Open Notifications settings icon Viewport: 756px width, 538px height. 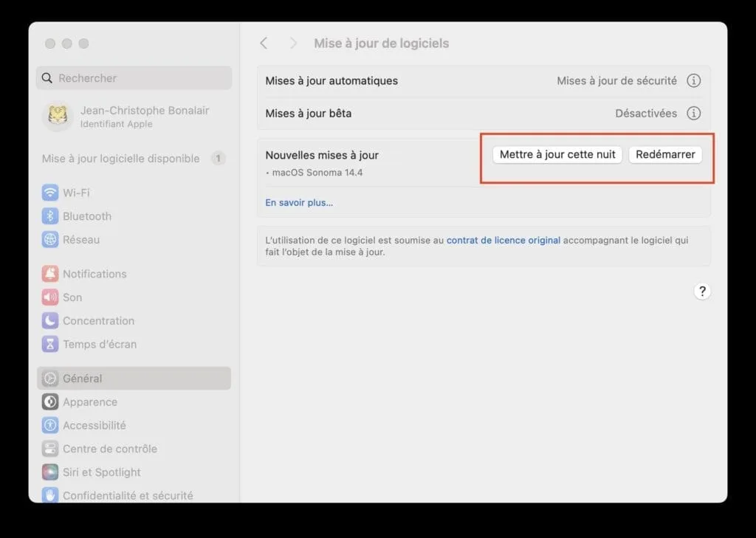point(49,273)
